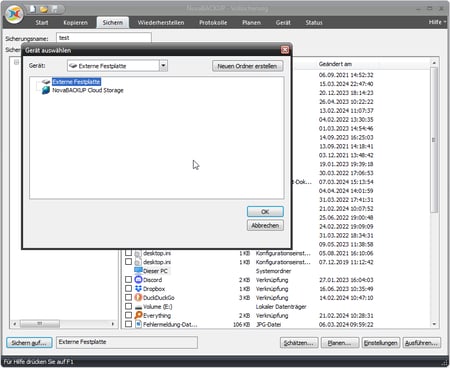
Task: Close the Gerät auswählen dialog
Action: (x=285, y=50)
